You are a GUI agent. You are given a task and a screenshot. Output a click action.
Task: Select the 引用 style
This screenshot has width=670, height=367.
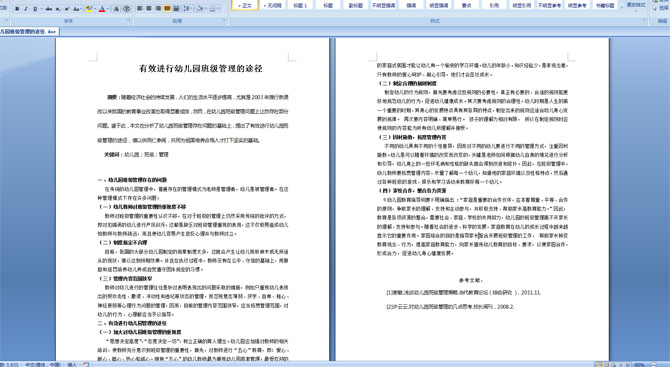pyautogui.click(x=494, y=5)
